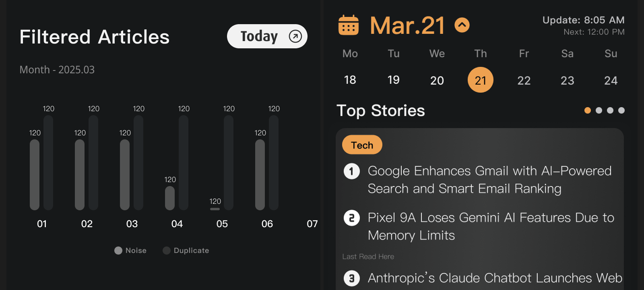Select Friday the 22nd in the week strip
Screen dimensions: 644x290
pos(524,80)
